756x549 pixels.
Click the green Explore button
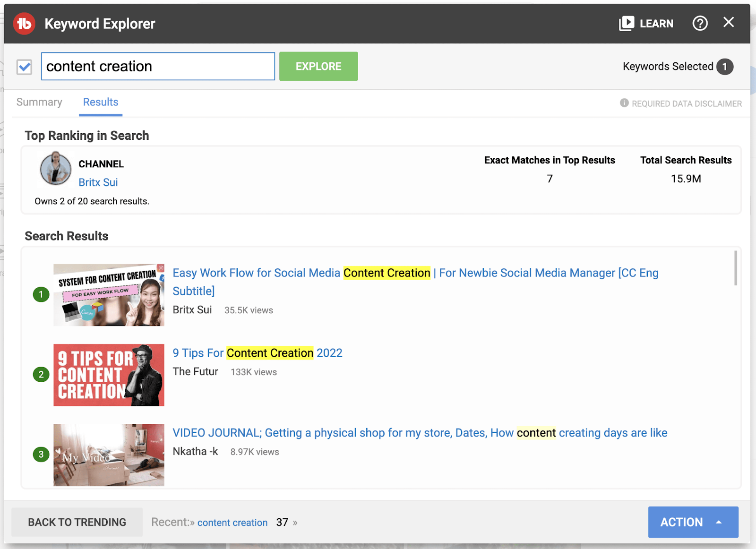318,66
